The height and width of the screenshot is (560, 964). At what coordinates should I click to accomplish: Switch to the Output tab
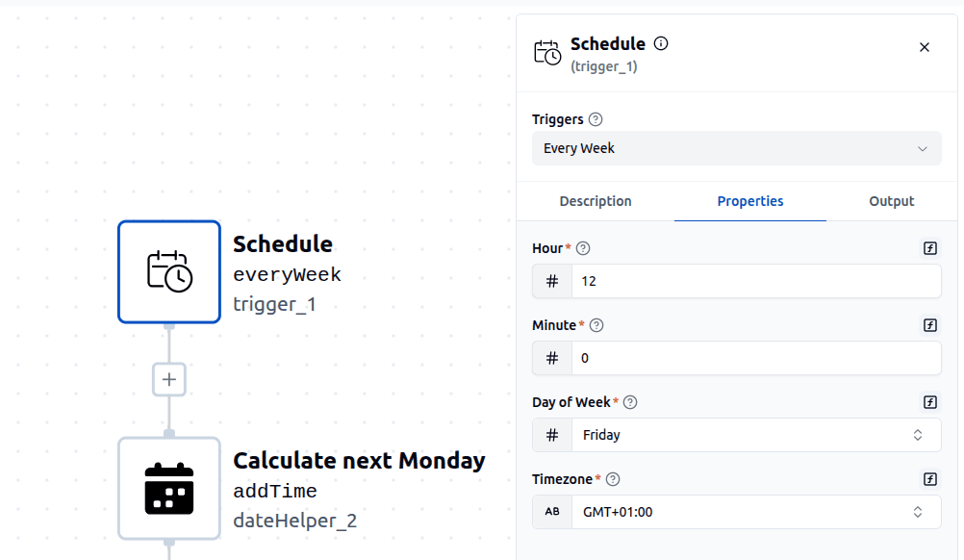click(891, 201)
